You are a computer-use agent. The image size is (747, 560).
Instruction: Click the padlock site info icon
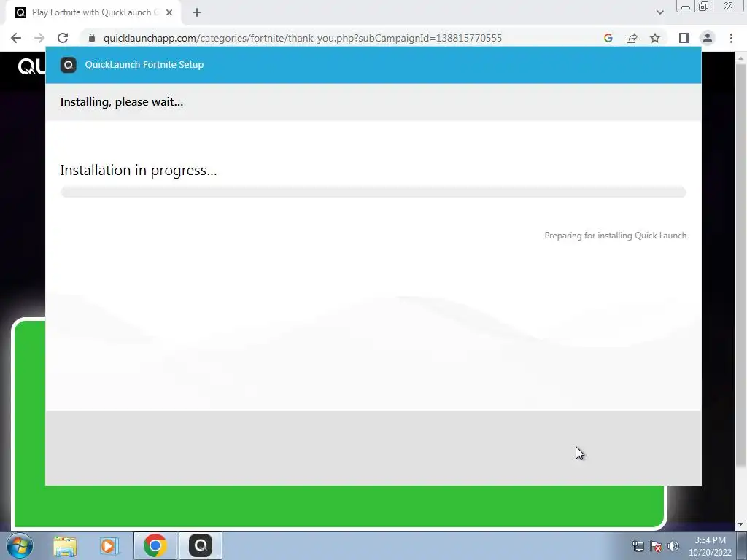tap(92, 38)
